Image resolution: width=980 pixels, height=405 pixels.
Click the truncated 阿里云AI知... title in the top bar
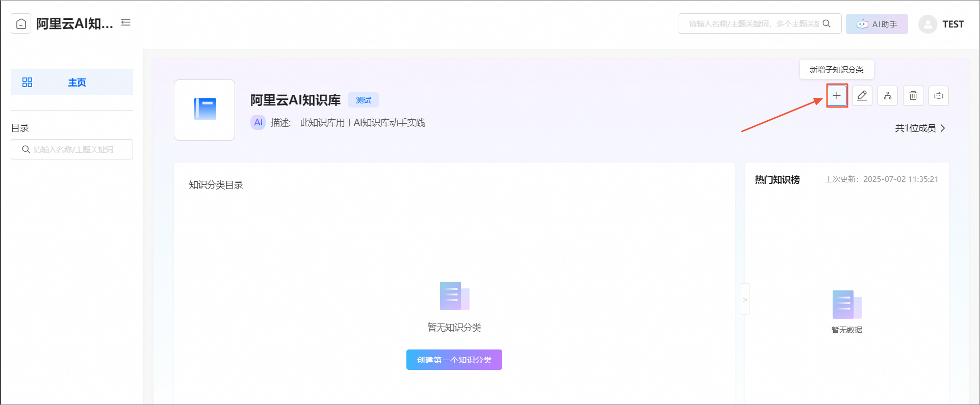(74, 23)
